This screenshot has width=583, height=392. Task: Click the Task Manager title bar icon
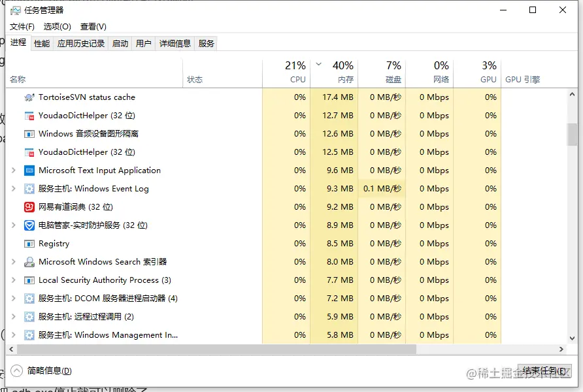click(x=15, y=10)
